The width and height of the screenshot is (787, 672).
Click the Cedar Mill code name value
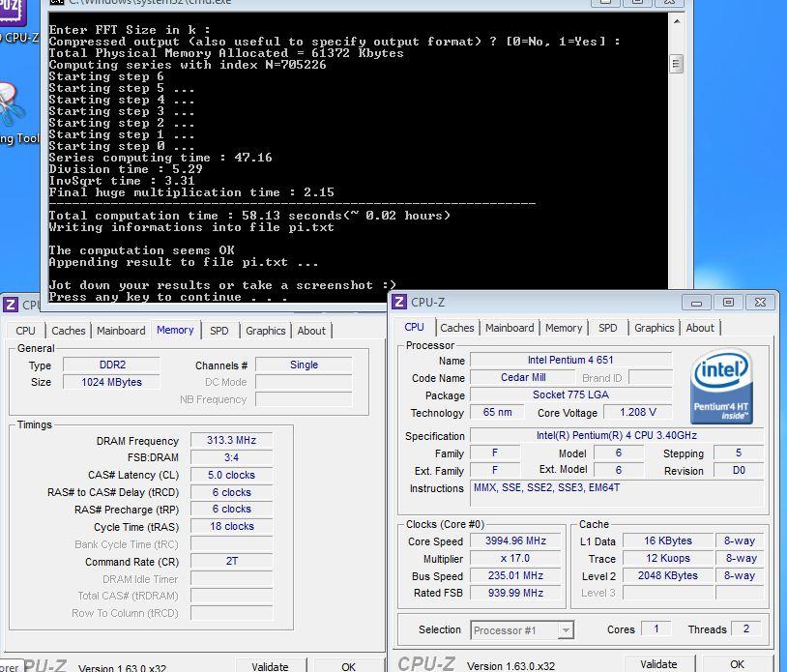pos(523,377)
